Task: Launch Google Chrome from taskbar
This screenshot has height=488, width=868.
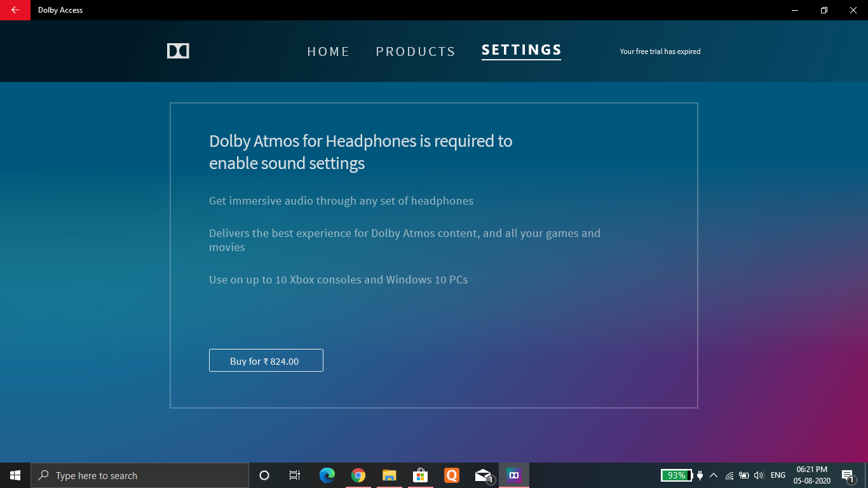Action: 358,475
